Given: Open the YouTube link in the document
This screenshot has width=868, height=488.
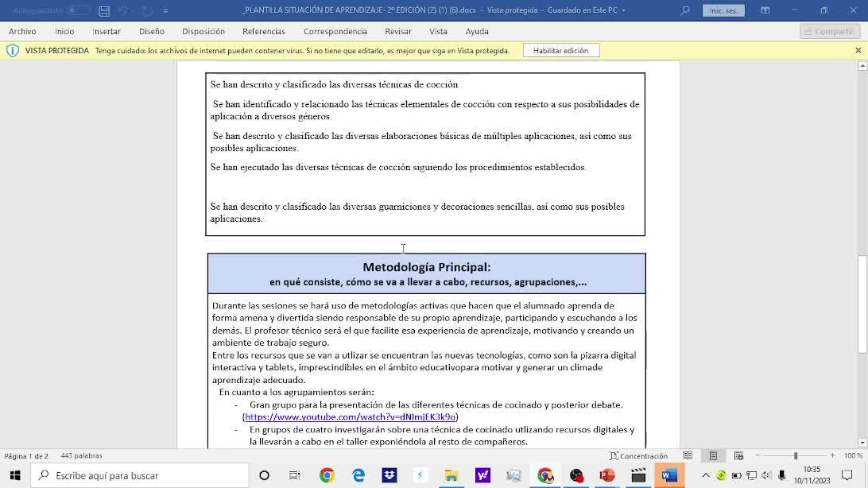Looking at the screenshot, I should (350, 416).
